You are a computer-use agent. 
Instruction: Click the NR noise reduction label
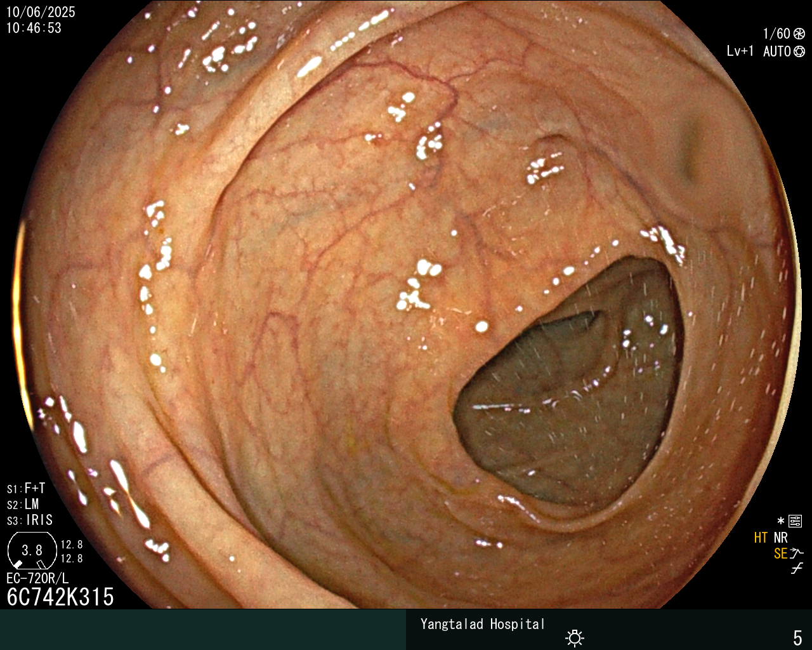(x=780, y=538)
